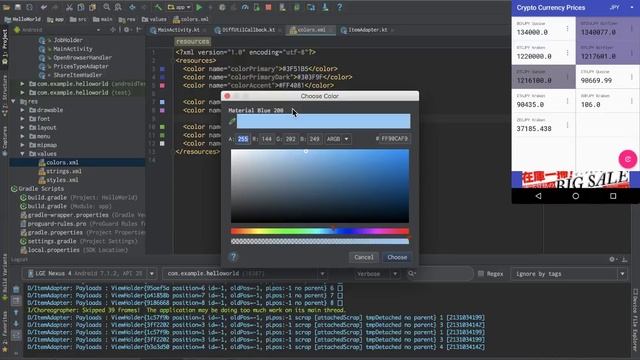This screenshot has height=360, width=640.
Task: Open overflow menu on the 98669.99 price card
Action: (x=631, y=76)
